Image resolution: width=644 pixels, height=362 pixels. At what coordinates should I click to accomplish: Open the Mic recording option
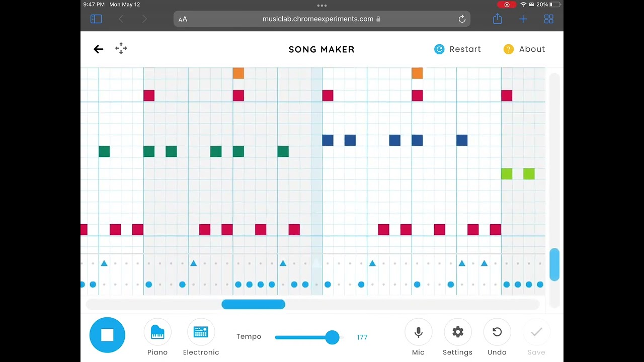pyautogui.click(x=418, y=338)
